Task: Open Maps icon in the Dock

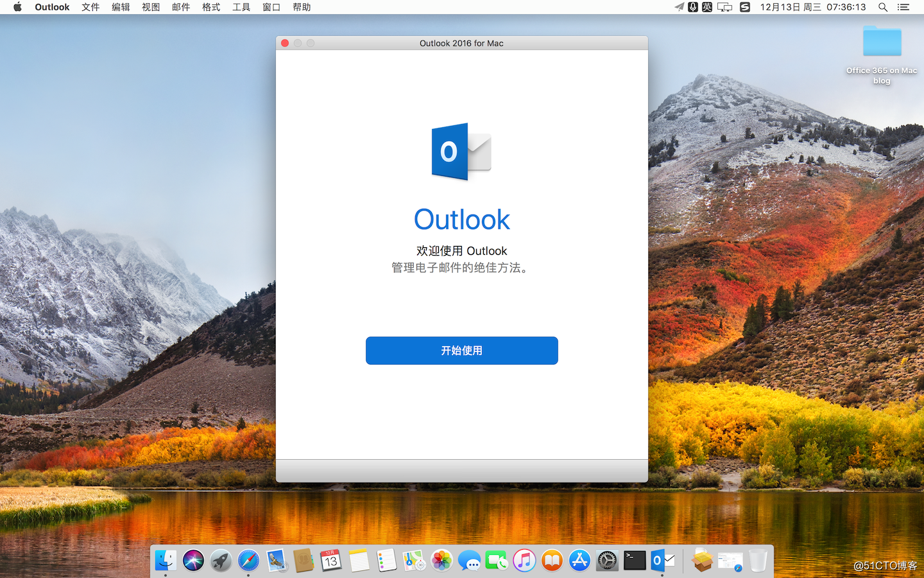Action: click(414, 561)
